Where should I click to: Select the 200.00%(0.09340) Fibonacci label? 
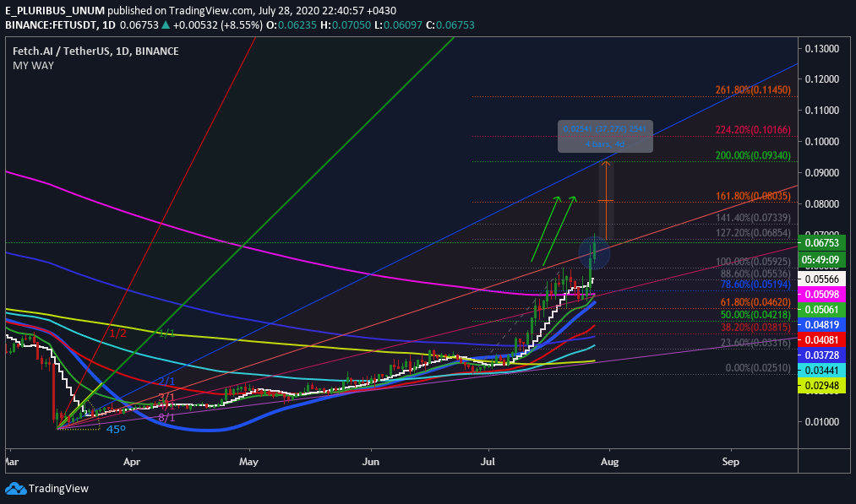pyautogui.click(x=753, y=155)
